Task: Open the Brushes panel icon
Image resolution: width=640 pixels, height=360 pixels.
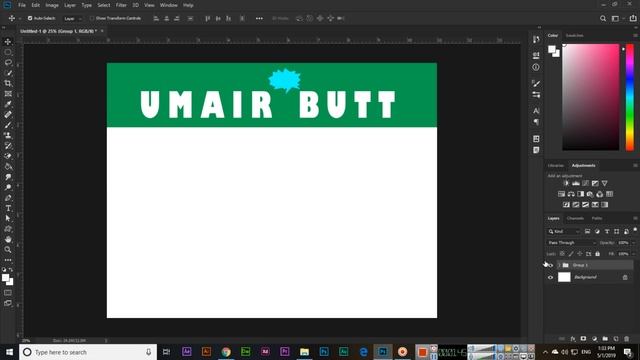Action: click(536, 83)
